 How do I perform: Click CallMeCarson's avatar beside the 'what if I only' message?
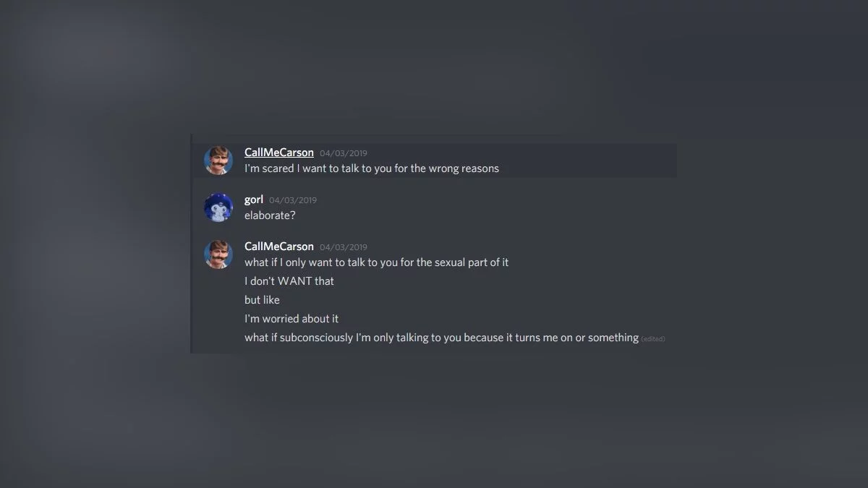(x=218, y=254)
